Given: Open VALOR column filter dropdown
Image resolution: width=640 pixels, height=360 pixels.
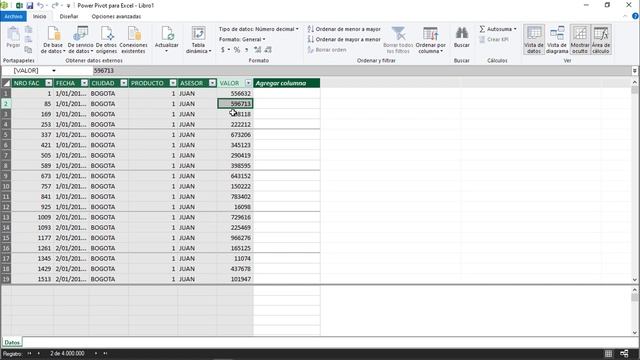Looking at the screenshot, I should pyautogui.click(x=248, y=83).
